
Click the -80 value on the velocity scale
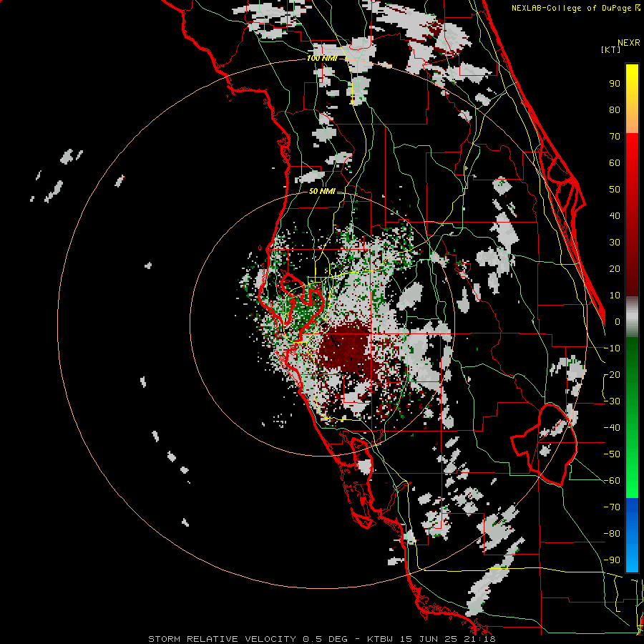click(x=613, y=534)
